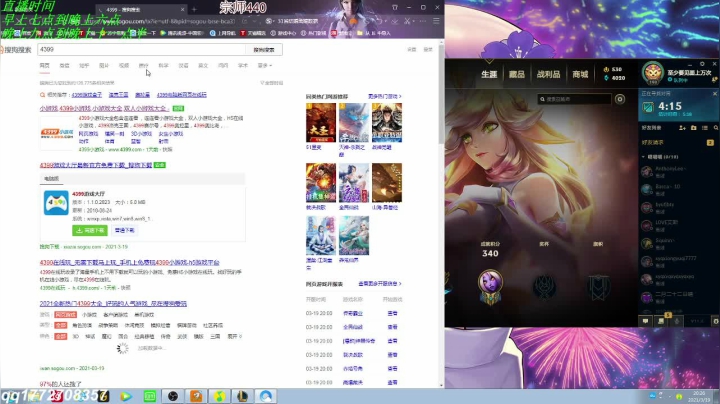720x404 pixels.
Task: Click the browser download arrow icon
Action: 394,21
